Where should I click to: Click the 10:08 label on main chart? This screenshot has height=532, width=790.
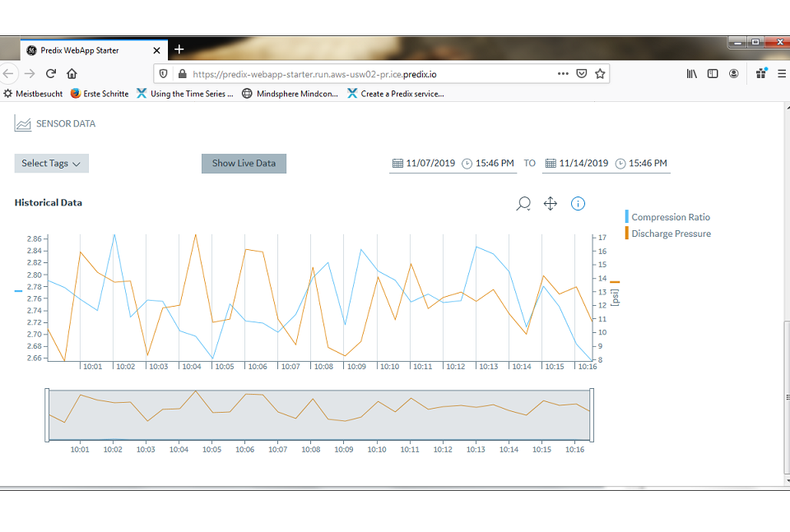click(323, 367)
